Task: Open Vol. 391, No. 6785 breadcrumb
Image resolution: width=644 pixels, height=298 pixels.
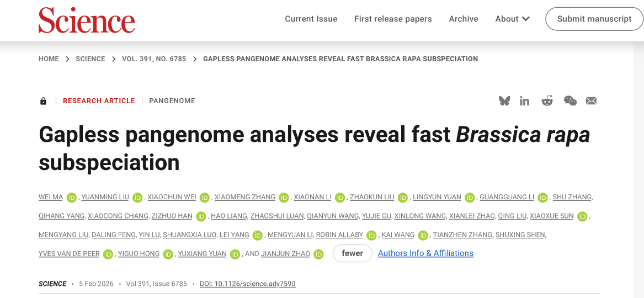Action: [x=154, y=59]
